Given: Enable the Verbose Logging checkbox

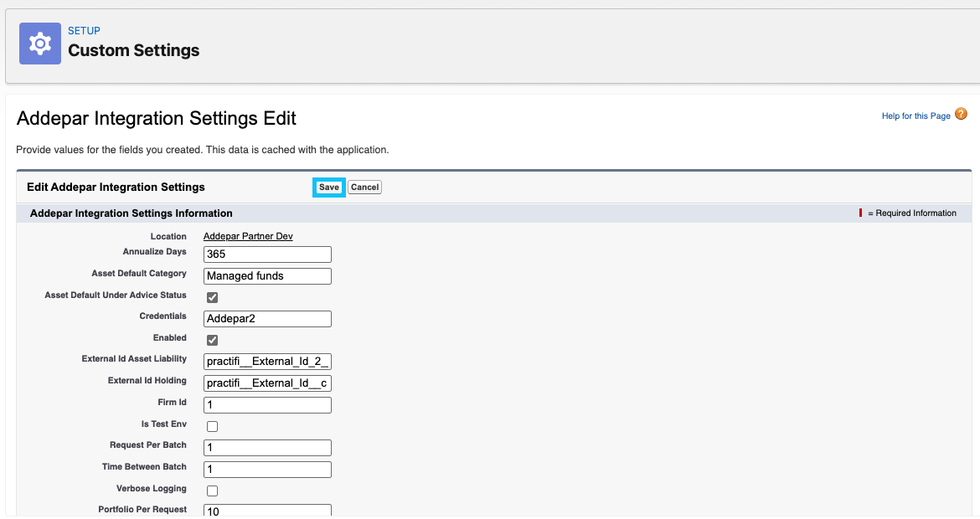Looking at the screenshot, I should point(213,491).
